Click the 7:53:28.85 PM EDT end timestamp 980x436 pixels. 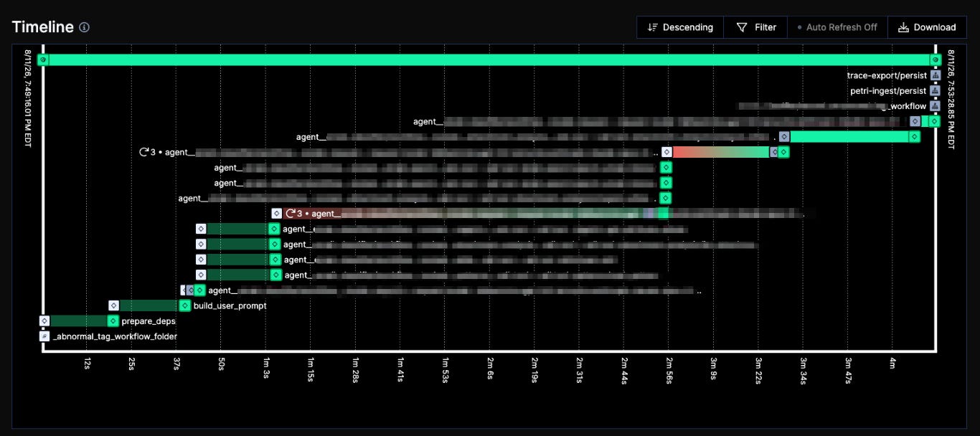(x=951, y=99)
